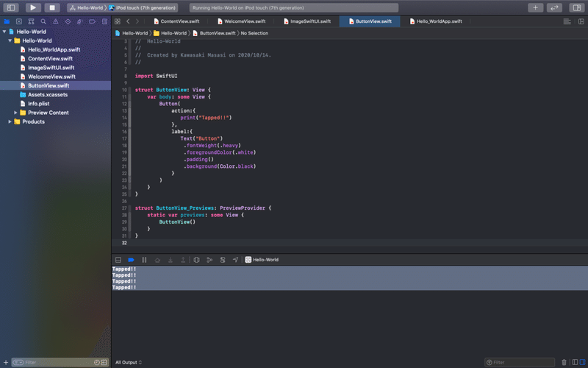Expand the Products folder

(10, 121)
